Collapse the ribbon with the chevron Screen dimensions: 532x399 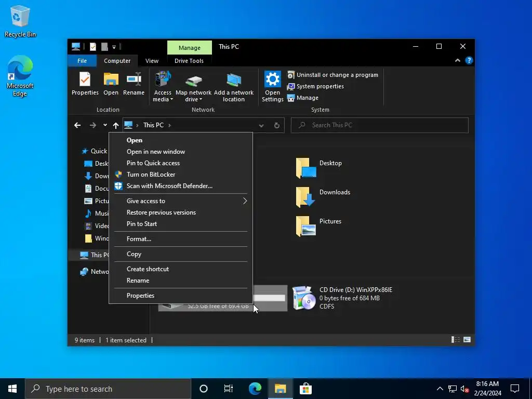457,60
